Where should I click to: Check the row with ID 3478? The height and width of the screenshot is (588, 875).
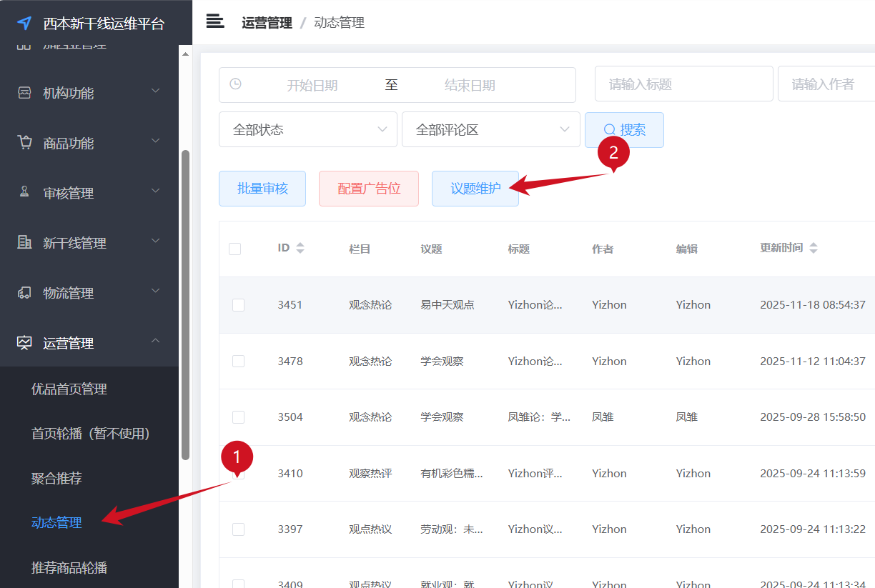point(239,362)
